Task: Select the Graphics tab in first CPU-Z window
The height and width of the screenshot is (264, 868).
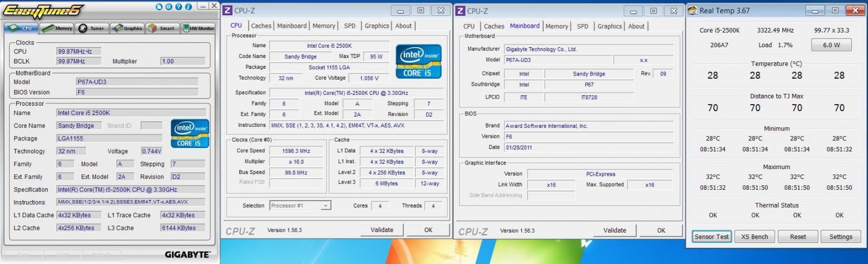Action: point(377,25)
